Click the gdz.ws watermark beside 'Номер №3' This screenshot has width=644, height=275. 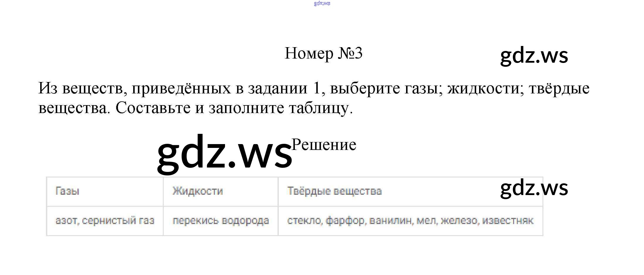[534, 55]
